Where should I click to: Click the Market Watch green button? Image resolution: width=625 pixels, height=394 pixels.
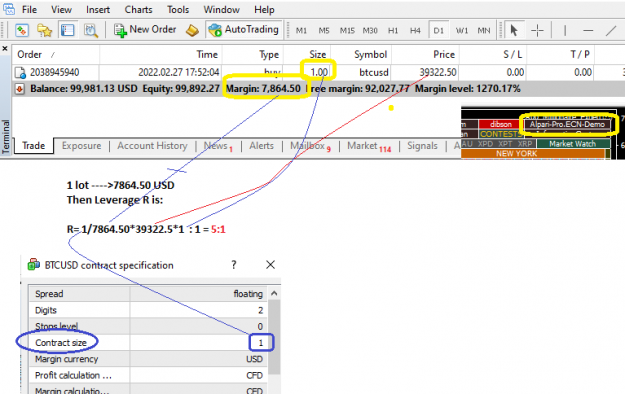[573, 144]
